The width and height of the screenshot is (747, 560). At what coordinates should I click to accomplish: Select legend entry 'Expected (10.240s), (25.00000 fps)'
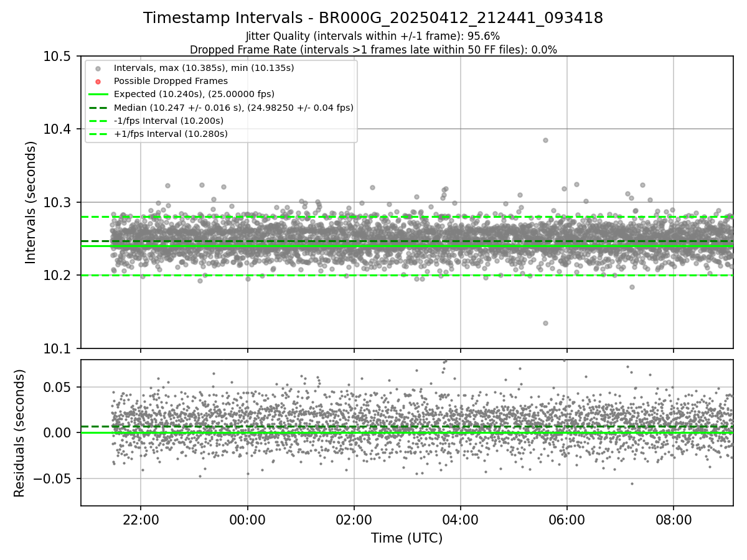click(194, 94)
